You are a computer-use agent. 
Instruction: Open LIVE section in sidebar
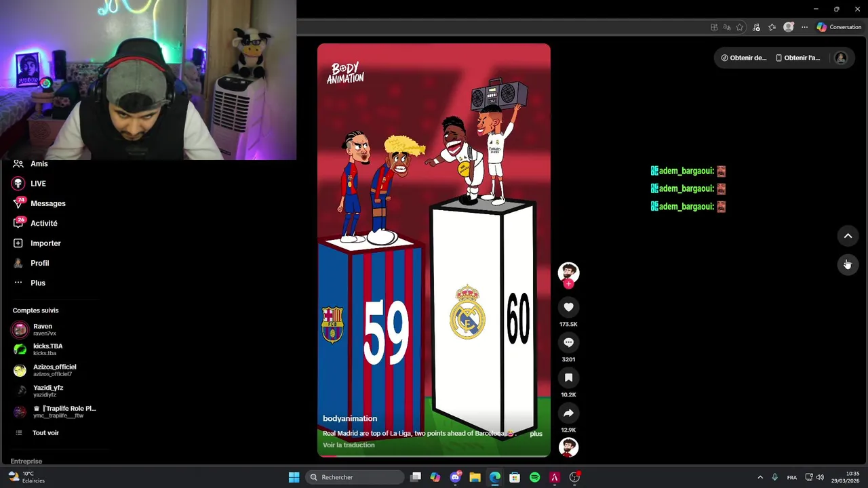(38, 184)
